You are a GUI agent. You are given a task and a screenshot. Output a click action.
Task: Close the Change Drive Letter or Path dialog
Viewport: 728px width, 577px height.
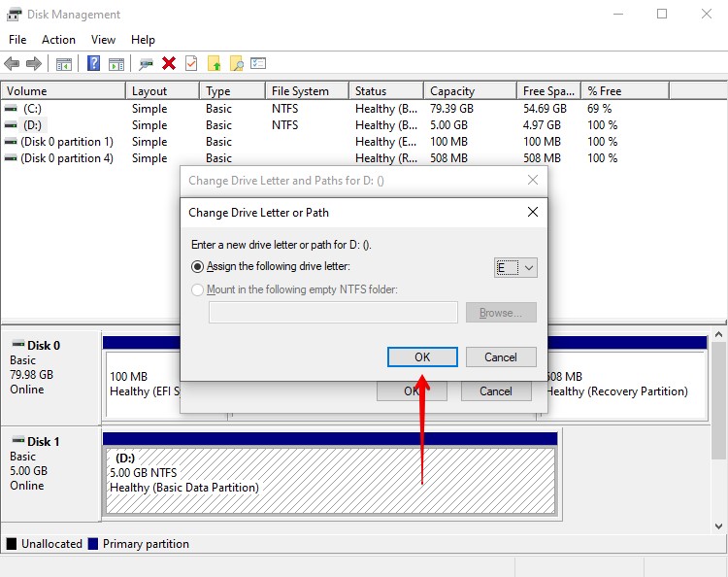(532, 212)
